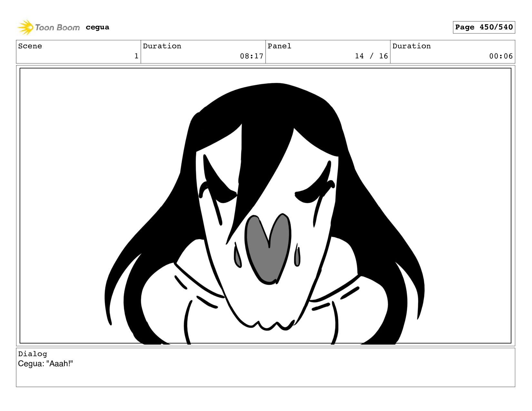Click the 'Panel' header label
This screenshot has width=532, height=411.
pos(279,46)
